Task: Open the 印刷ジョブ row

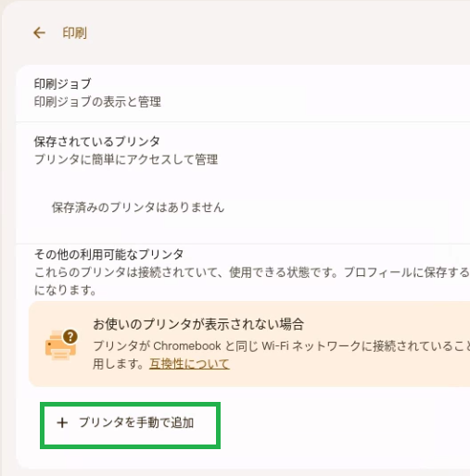Action: 243,94
